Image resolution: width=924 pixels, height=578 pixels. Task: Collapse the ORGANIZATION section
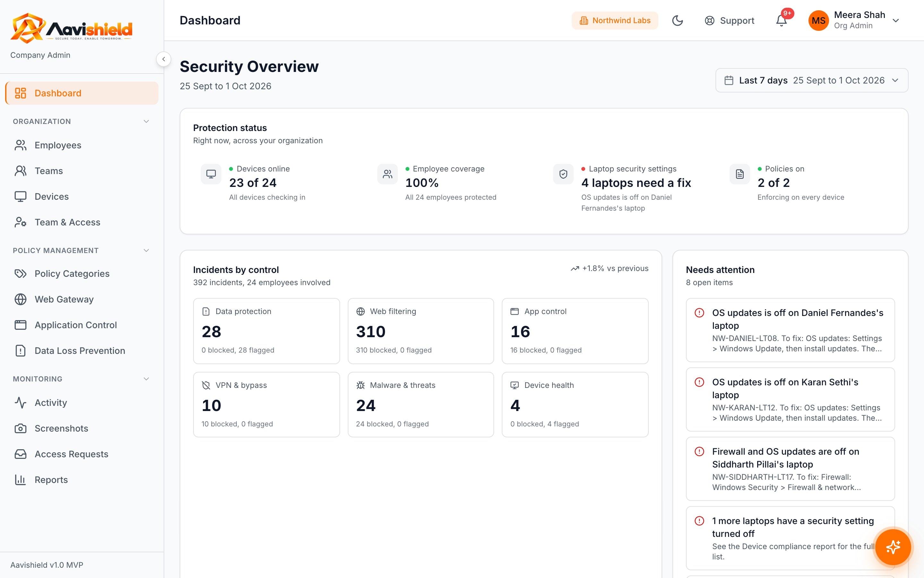(x=82, y=122)
